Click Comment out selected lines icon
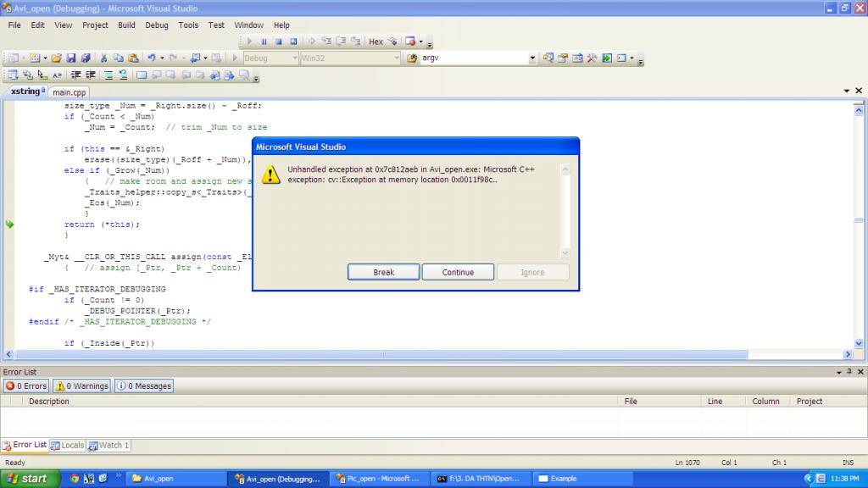 click(x=108, y=75)
